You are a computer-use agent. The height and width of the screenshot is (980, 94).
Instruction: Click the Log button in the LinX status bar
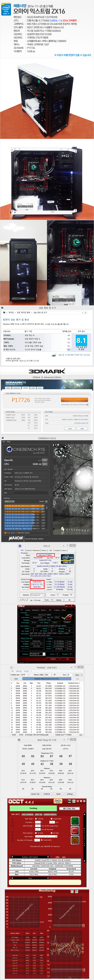[x=81, y=735]
